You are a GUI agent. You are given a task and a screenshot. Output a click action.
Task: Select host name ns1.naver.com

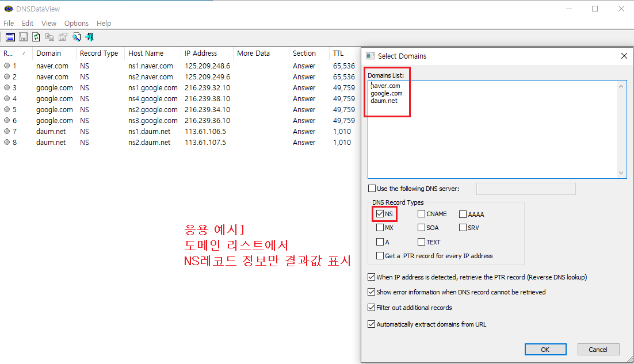pos(150,66)
